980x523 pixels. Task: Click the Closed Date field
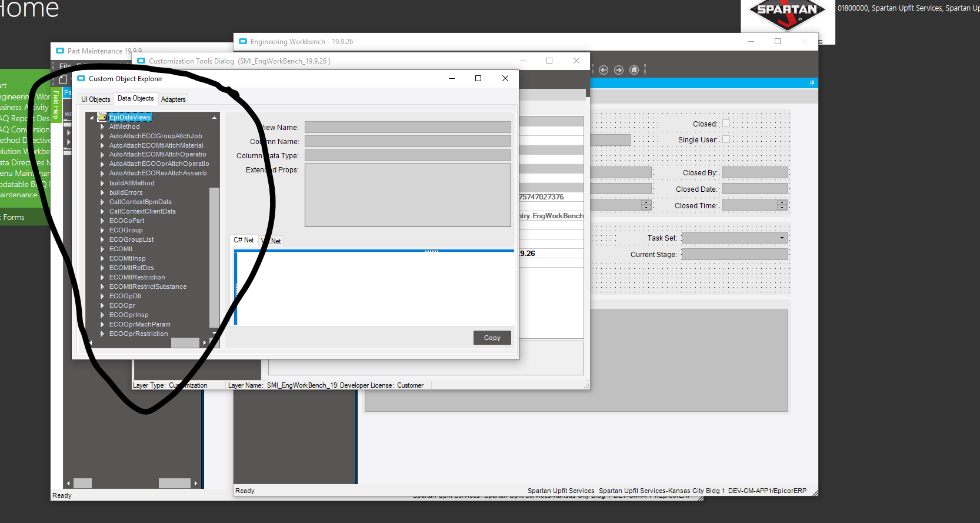(755, 189)
